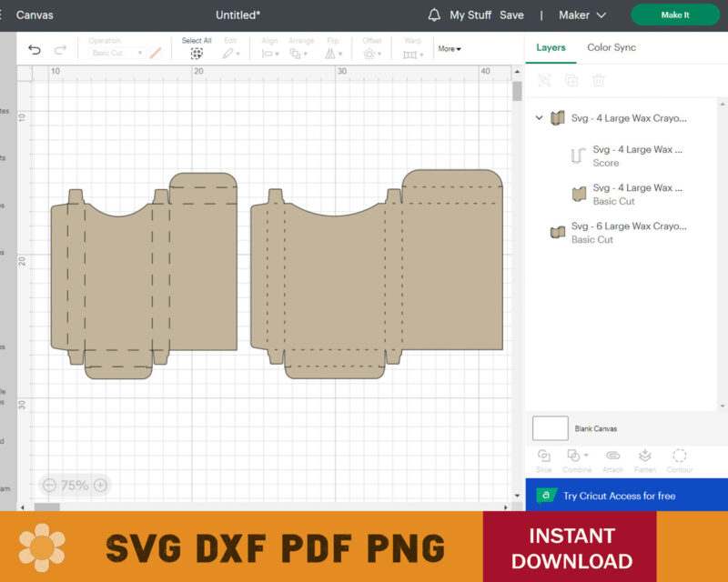
Task: Expand the More toolbar menu
Action: pos(450,49)
